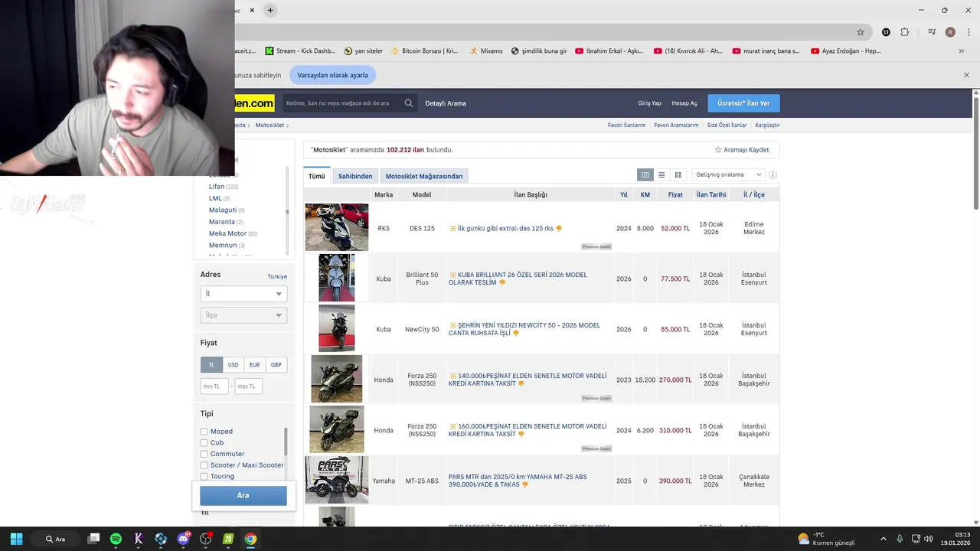Open Stream - Kick Dashboard bookmark

(x=300, y=51)
